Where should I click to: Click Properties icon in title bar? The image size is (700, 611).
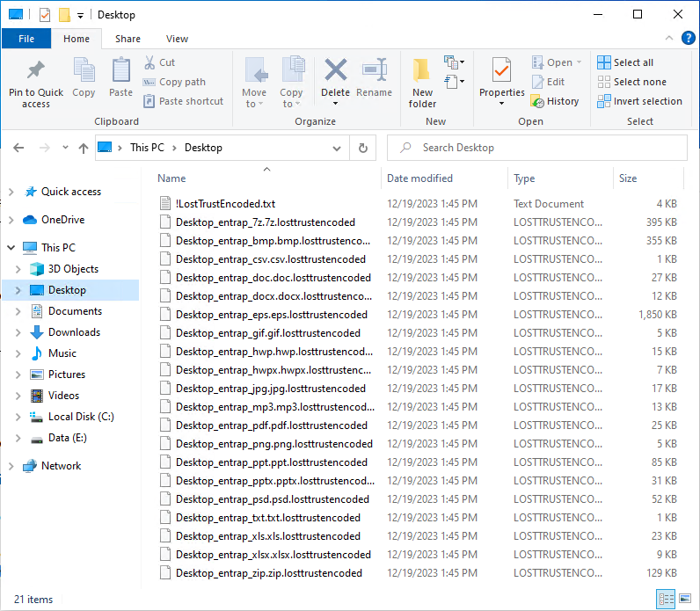(x=45, y=15)
